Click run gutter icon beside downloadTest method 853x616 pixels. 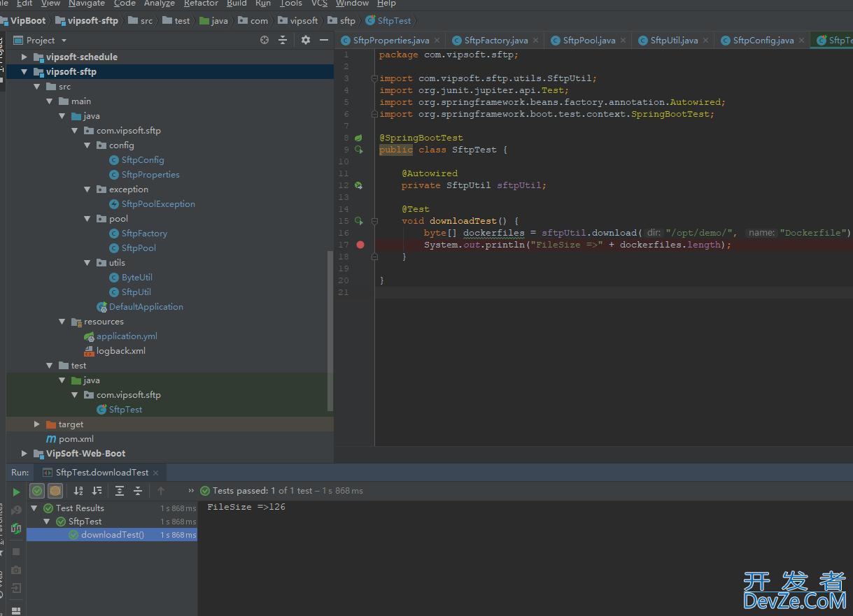coord(358,221)
